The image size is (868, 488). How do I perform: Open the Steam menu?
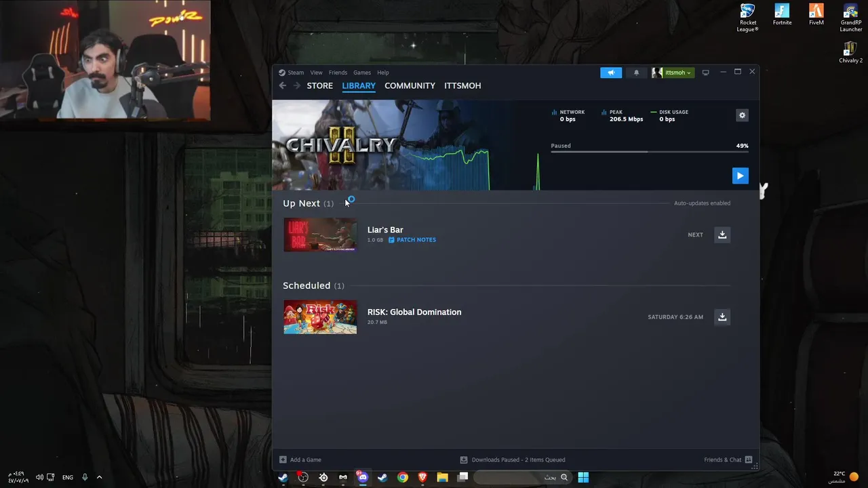click(296, 73)
